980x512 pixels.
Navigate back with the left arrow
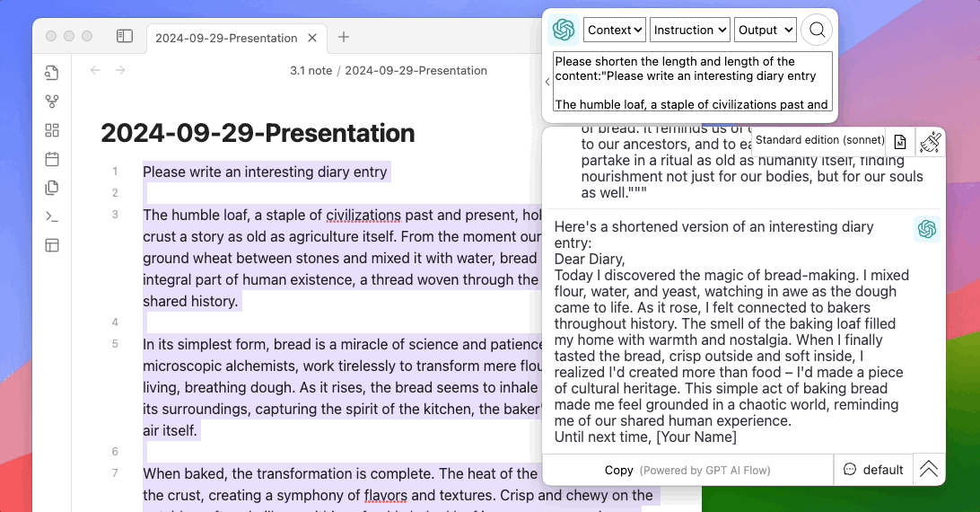(95, 70)
